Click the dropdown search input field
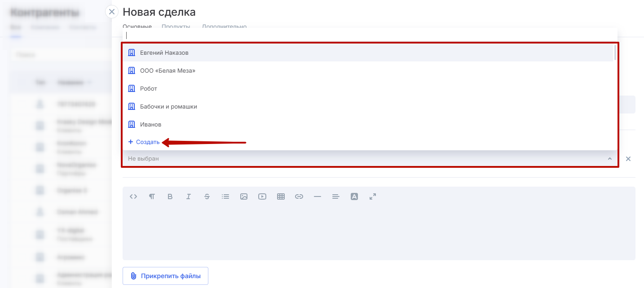Image resolution: width=644 pixels, height=288 pixels. point(368,35)
